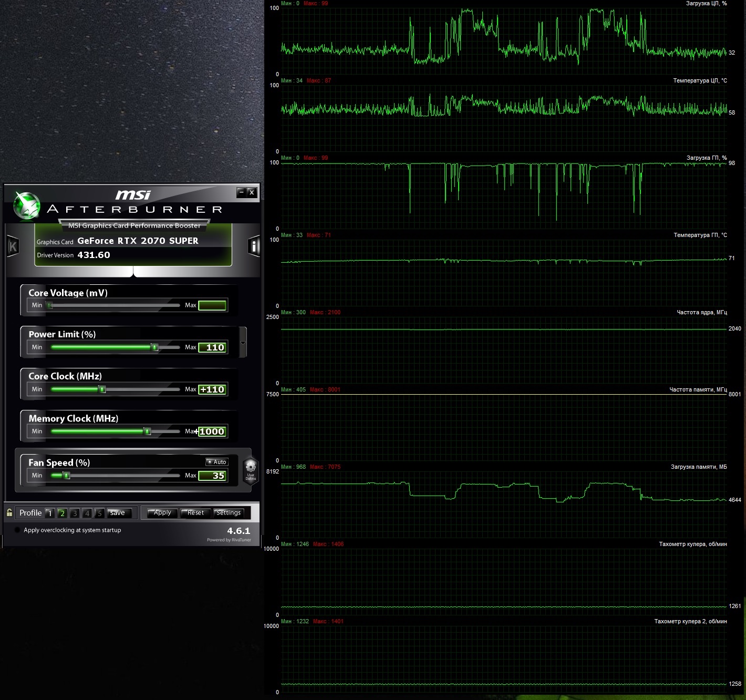Toggle the profile lock icon
746x700 pixels.
pos(9,512)
